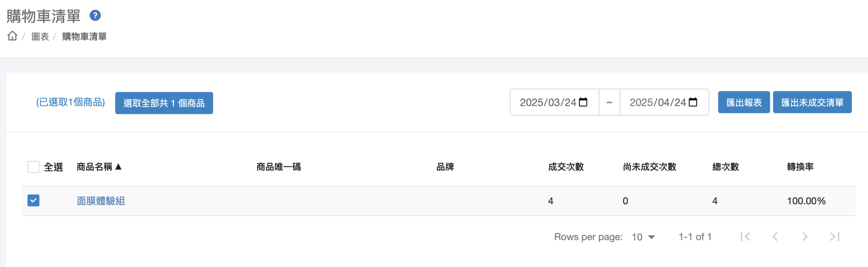Viewport: 868px width, 267px height.
Task: Open calendar picker for start date 2025/03/24
Action: click(583, 102)
